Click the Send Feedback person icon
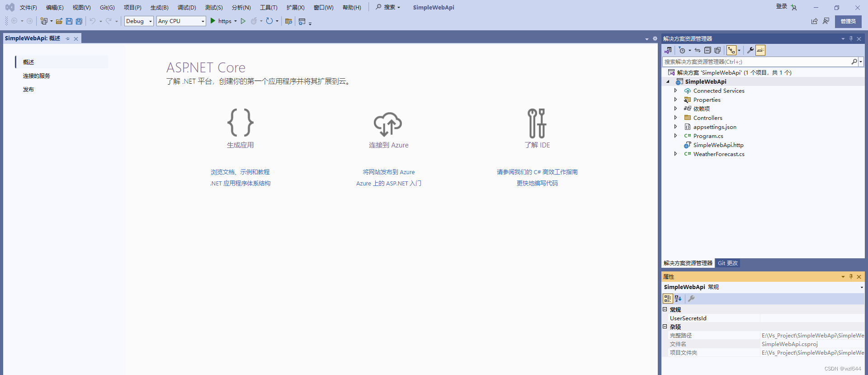Image resolution: width=868 pixels, height=375 pixels. [x=826, y=21]
